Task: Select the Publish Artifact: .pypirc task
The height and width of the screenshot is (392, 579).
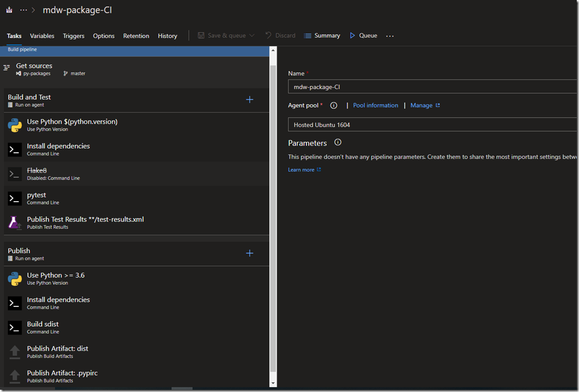Action: [x=137, y=376]
